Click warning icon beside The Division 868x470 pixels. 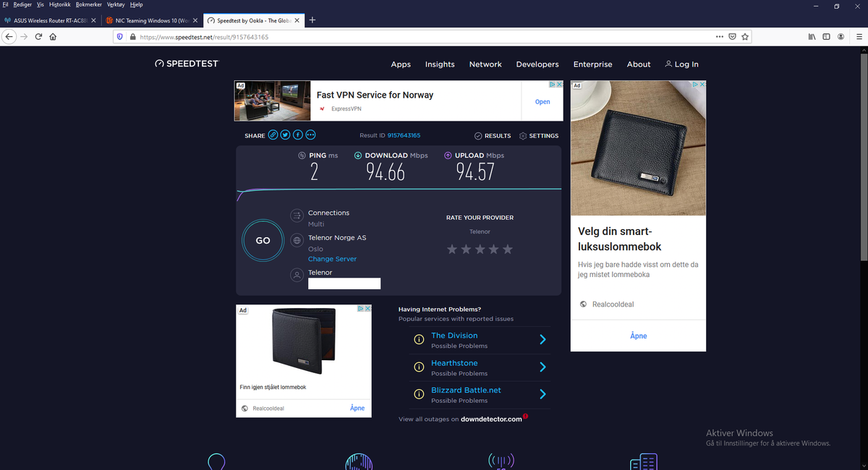[418, 339]
